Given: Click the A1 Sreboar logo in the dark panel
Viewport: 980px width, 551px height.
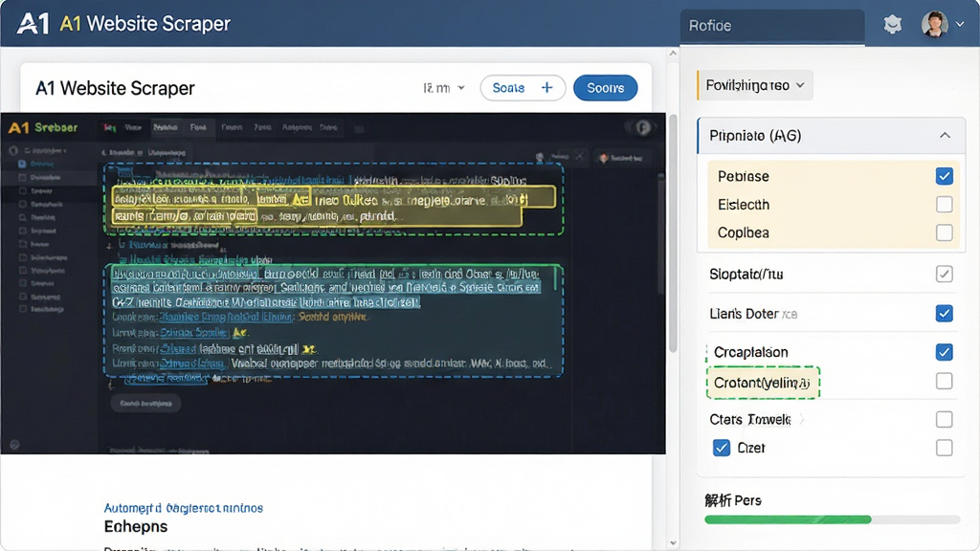Looking at the screenshot, I should (x=43, y=127).
